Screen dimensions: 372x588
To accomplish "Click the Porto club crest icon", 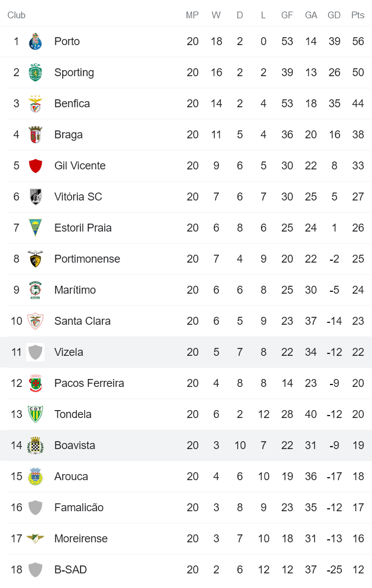I will pyautogui.click(x=35, y=41).
